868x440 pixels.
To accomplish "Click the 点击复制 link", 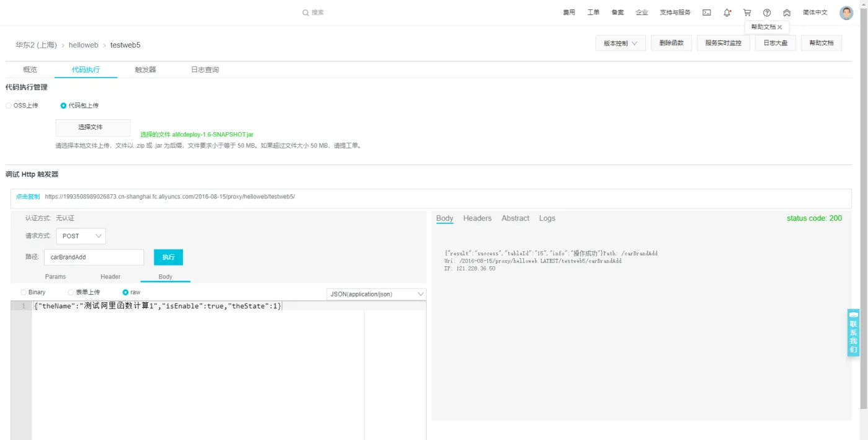I will point(28,197).
